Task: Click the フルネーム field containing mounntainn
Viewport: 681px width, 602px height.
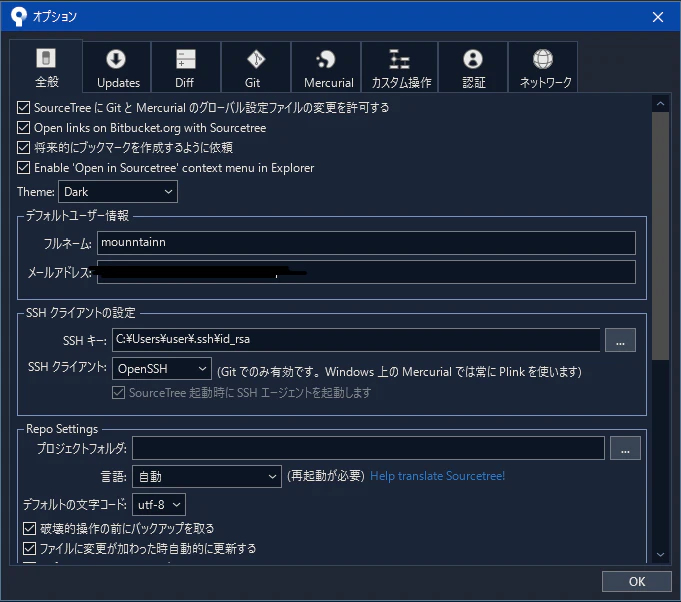Action: tap(366, 243)
